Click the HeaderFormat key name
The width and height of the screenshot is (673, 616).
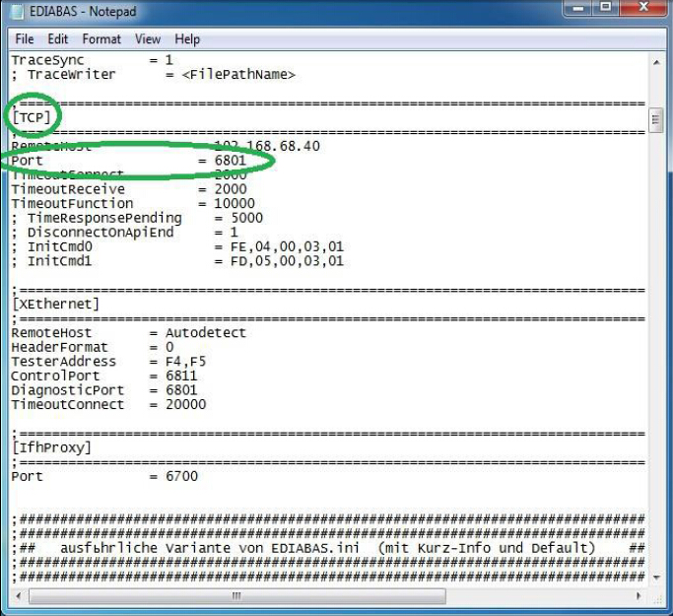click(x=60, y=347)
